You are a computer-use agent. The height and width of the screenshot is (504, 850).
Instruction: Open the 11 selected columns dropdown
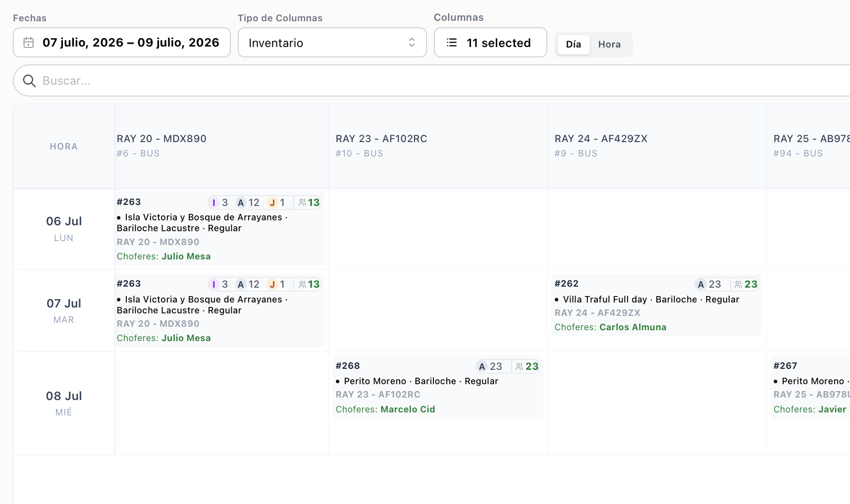coord(490,43)
